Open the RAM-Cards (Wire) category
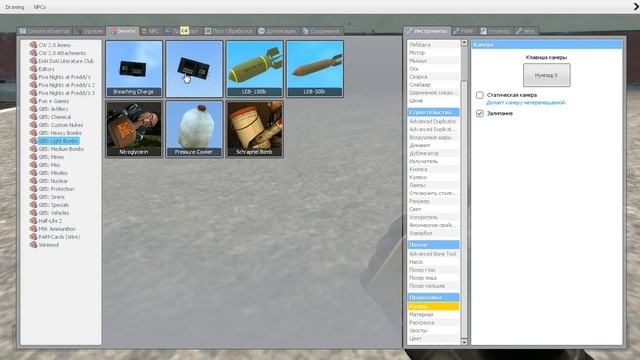 click(x=59, y=237)
